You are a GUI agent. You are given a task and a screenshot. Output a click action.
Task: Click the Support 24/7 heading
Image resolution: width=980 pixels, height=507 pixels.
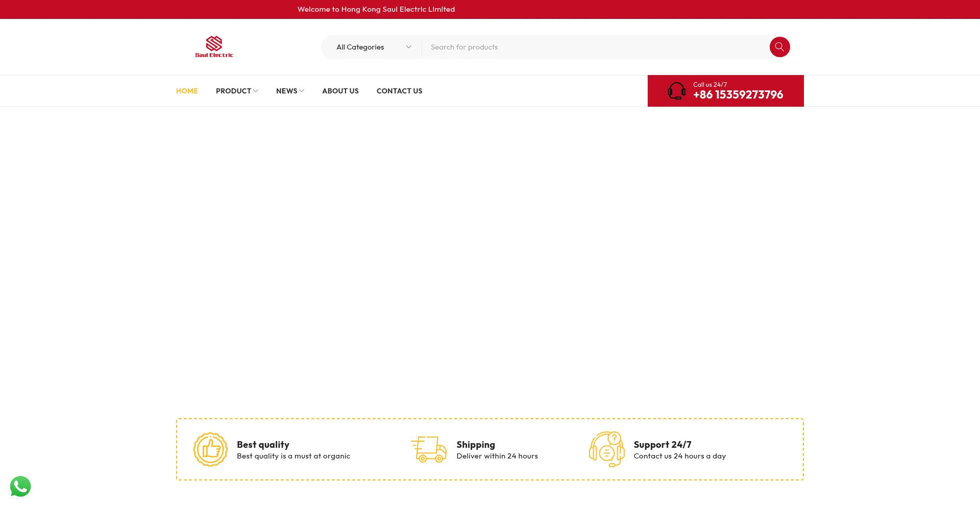tap(663, 445)
